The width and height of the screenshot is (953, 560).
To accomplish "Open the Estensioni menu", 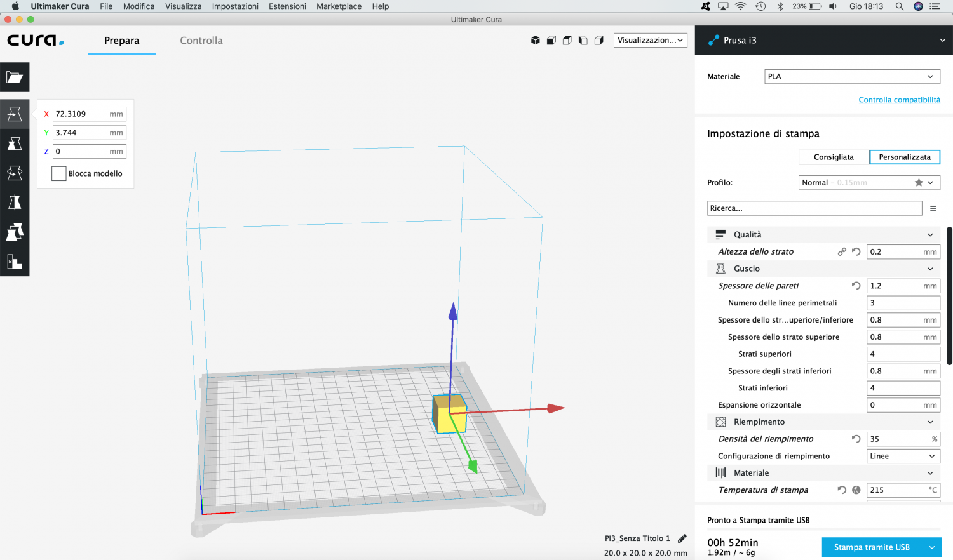I will click(x=287, y=6).
